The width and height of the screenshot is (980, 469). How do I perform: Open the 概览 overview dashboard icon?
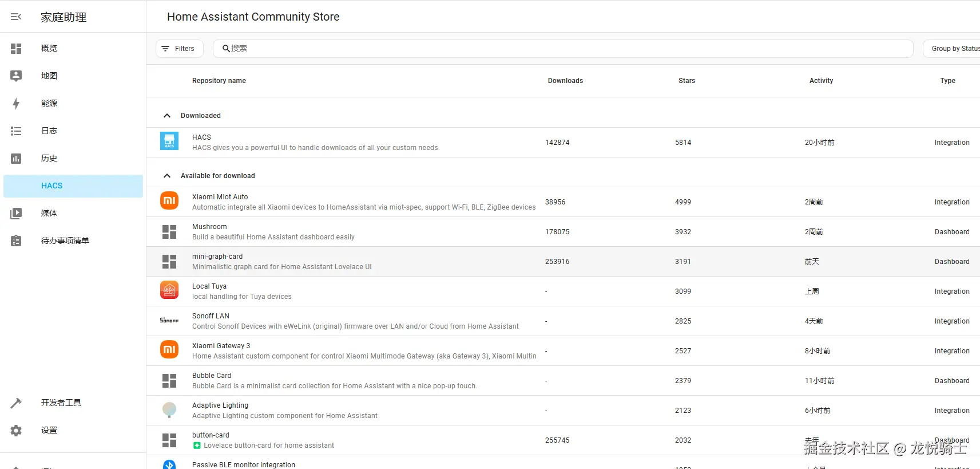16,49
